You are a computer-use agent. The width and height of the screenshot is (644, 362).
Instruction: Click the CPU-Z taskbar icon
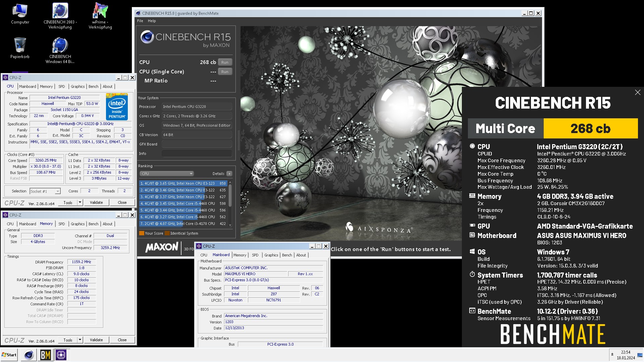[61, 355]
